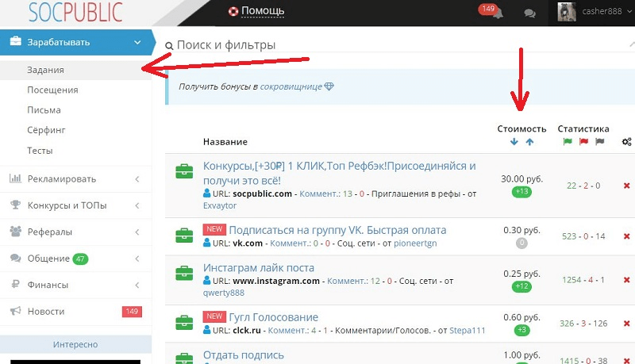Click the gray flag statistics icon
The width and height of the screenshot is (635, 364).
(600, 141)
